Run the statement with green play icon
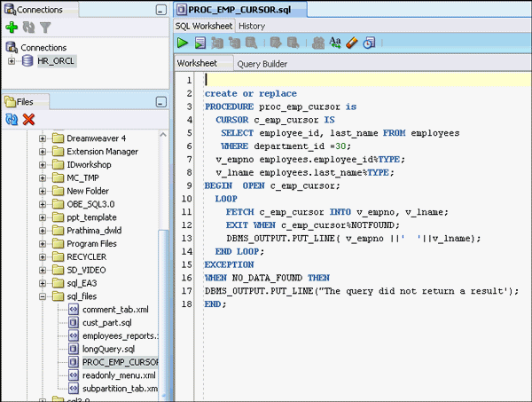The image size is (532, 402). pyautogui.click(x=183, y=42)
